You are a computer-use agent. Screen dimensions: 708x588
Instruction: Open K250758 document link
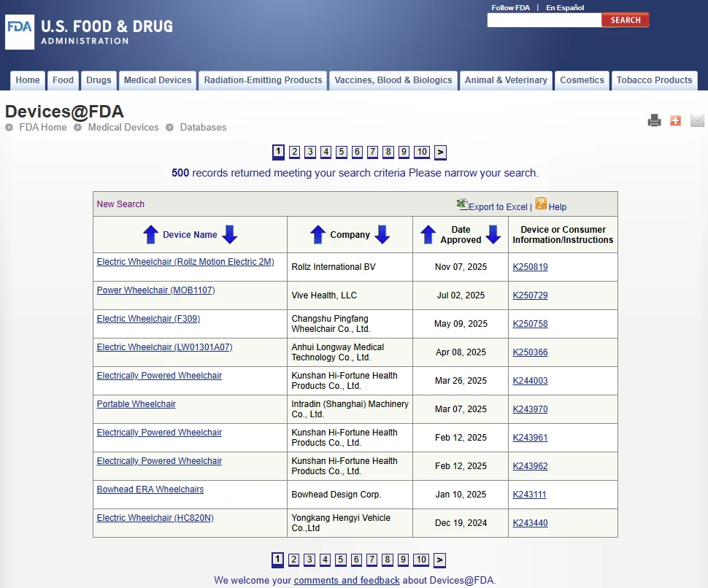tap(530, 324)
